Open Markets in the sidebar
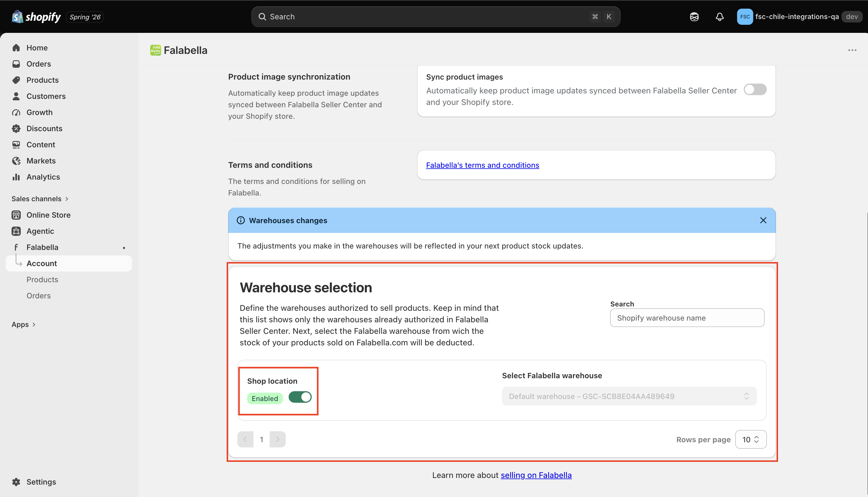 [x=41, y=161]
